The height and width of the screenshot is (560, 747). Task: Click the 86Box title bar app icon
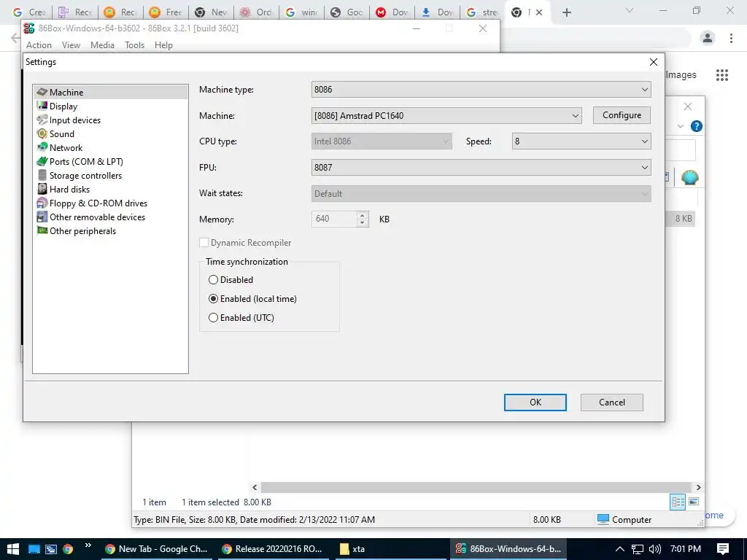tap(29, 28)
